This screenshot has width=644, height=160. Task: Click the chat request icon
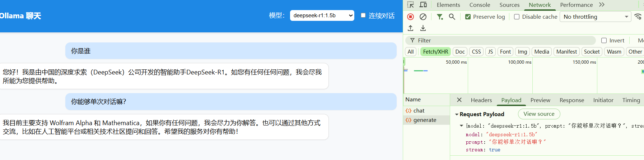pyautogui.click(x=409, y=111)
